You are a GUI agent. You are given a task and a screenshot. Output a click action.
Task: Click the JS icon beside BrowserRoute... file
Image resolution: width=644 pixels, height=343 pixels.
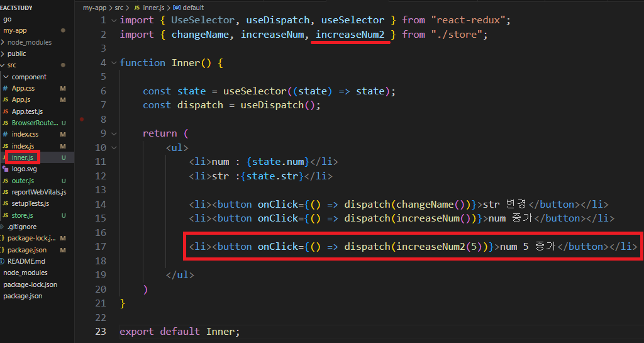point(5,123)
